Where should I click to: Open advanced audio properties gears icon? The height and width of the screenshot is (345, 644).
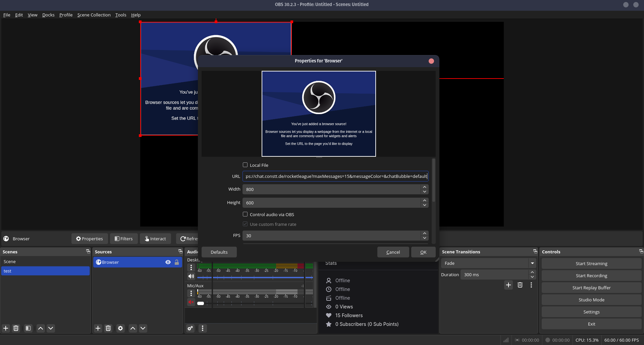click(x=190, y=328)
